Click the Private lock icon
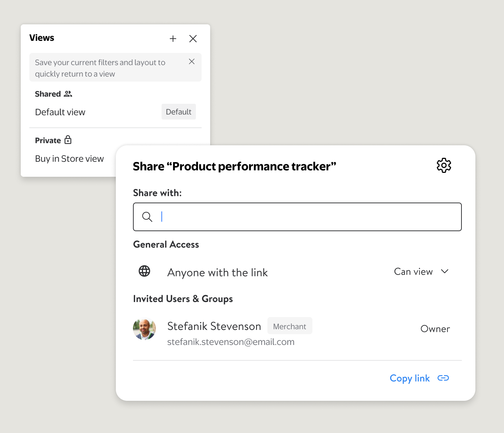The image size is (504, 433). coord(68,140)
